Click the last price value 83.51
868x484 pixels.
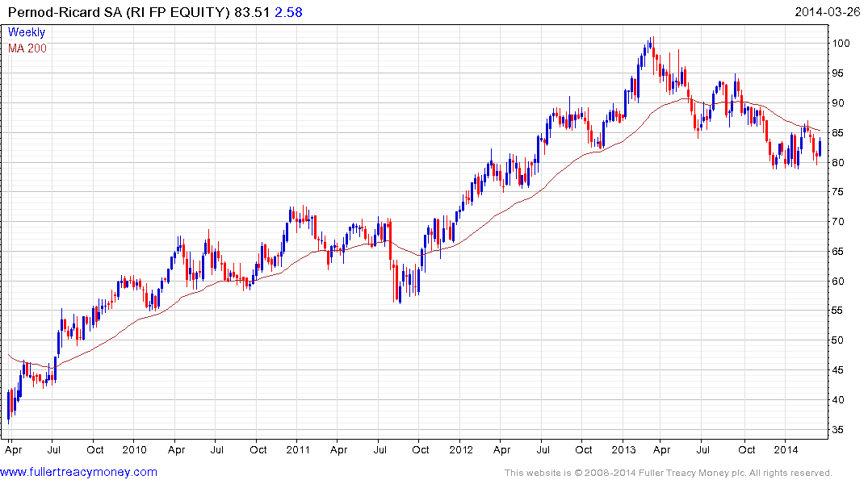point(252,12)
